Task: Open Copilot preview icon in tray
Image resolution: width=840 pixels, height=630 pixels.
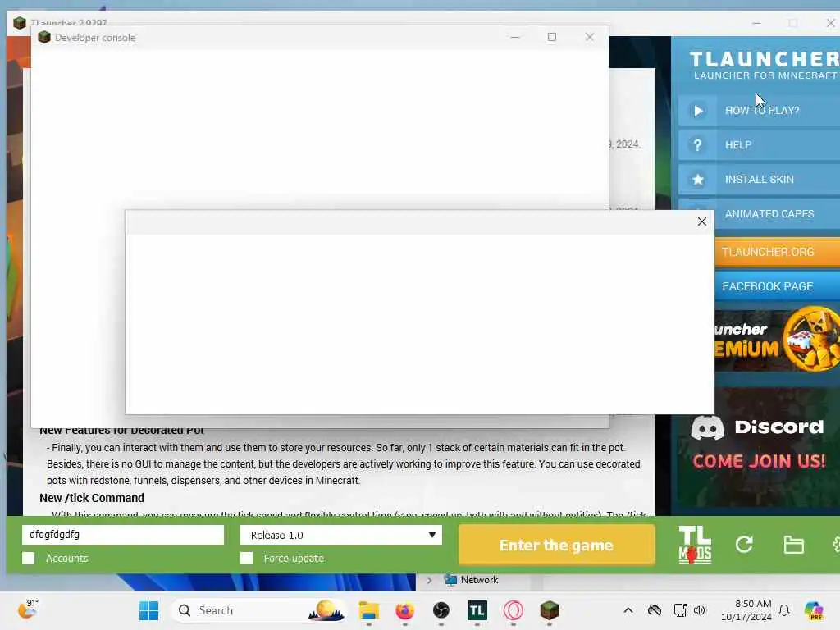Action: 813,610
